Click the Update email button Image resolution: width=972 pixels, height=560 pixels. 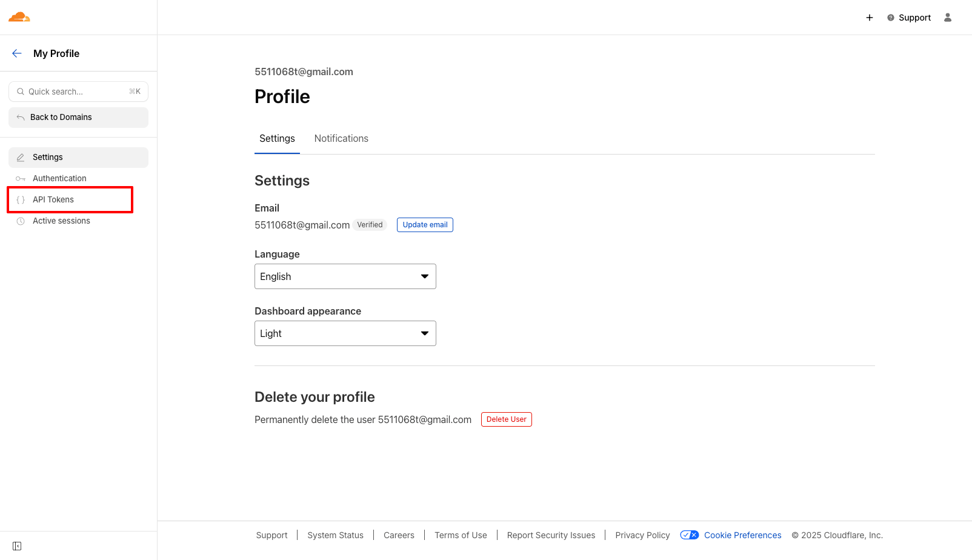coord(425,225)
